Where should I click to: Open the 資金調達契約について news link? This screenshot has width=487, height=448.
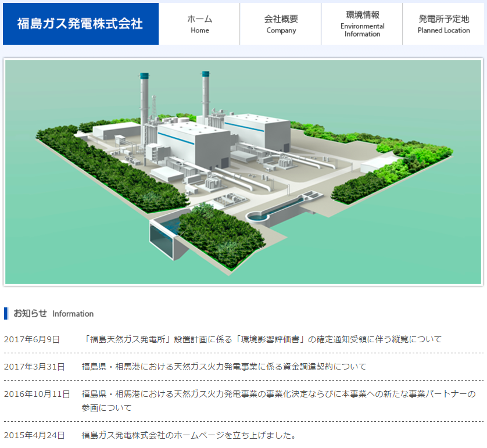point(224,367)
